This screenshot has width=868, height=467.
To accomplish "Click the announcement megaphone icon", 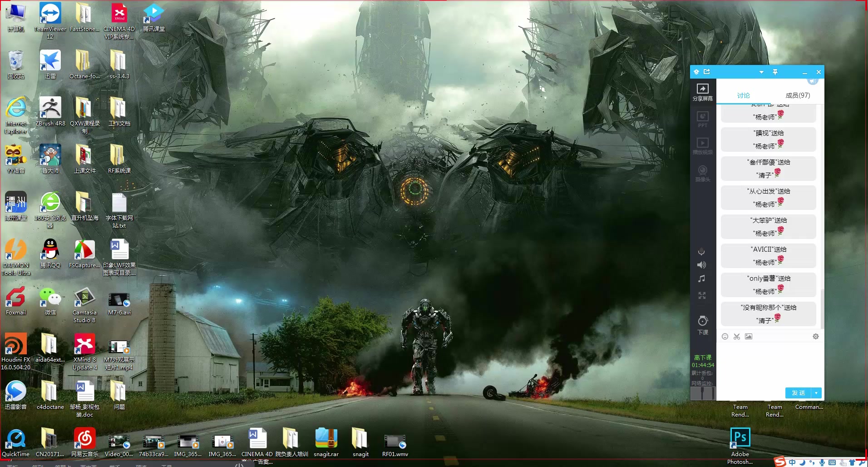I will click(813, 81).
